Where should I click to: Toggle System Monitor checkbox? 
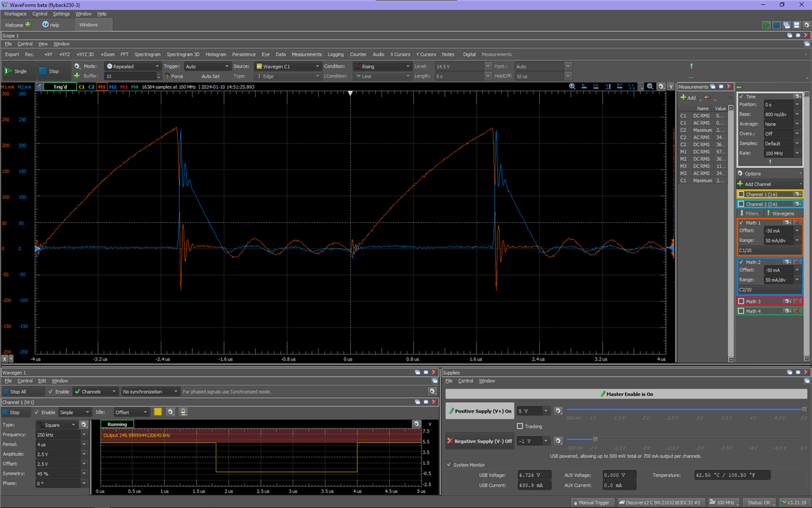[x=449, y=464]
